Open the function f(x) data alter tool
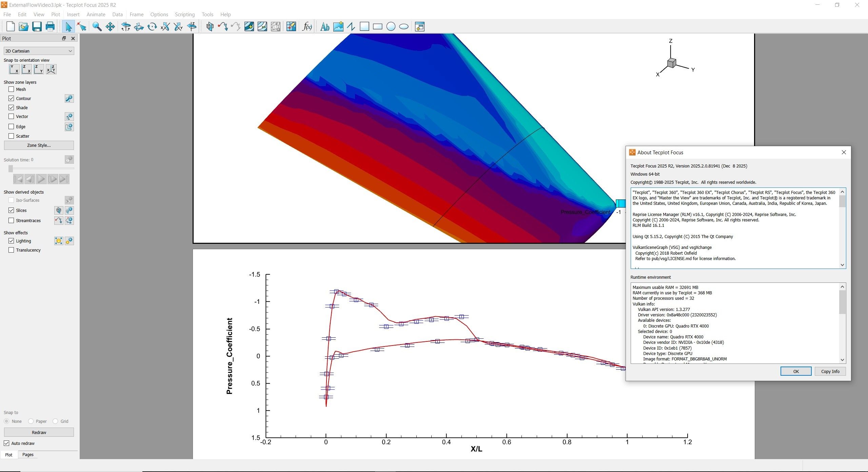Screen dimensions: 868x472 click(307, 26)
